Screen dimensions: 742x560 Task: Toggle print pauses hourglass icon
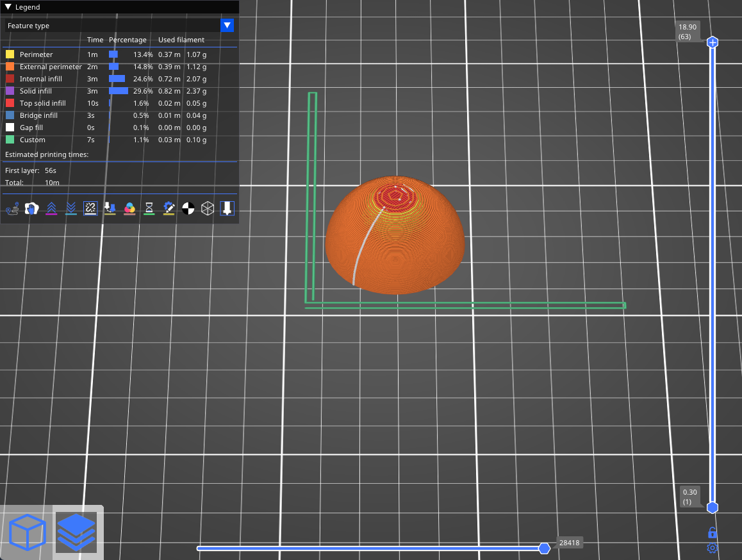click(149, 208)
